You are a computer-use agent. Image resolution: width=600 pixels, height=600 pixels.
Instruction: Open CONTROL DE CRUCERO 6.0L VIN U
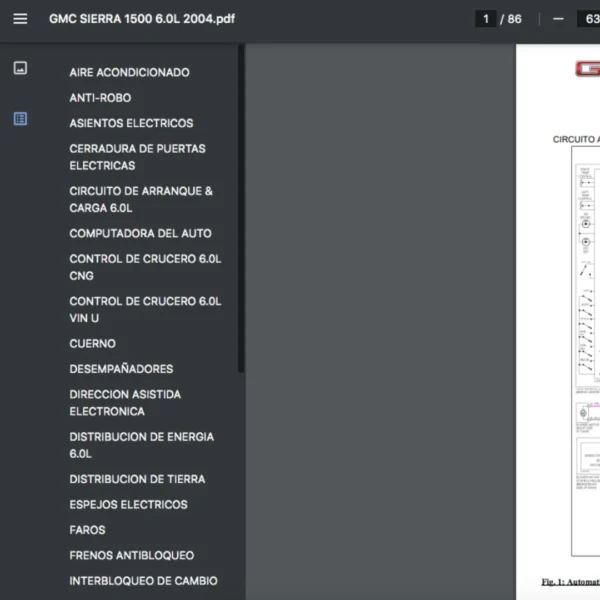tap(145, 310)
